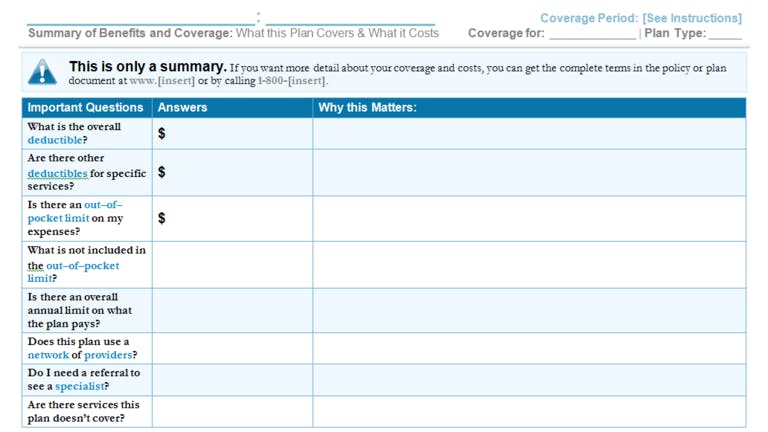The height and width of the screenshot is (432, 768).
Task: Open the 'specialist' glossary link
Action: click(79, 386)
